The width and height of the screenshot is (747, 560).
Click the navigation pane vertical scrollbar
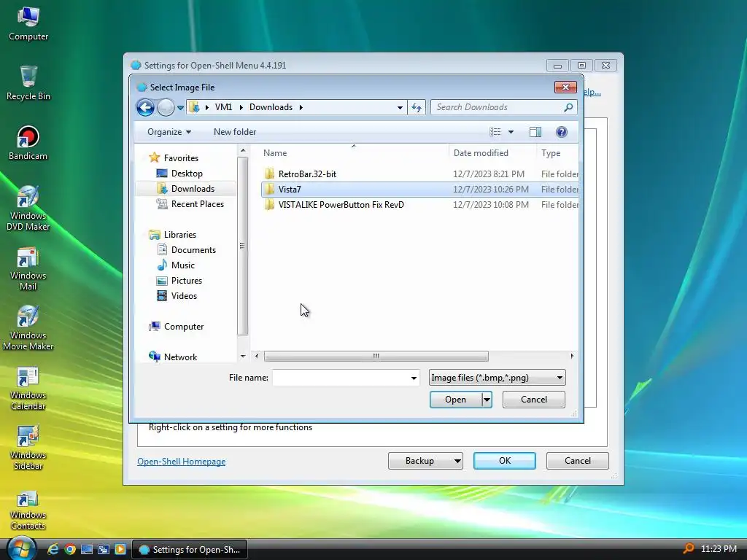tap(242, 246)
